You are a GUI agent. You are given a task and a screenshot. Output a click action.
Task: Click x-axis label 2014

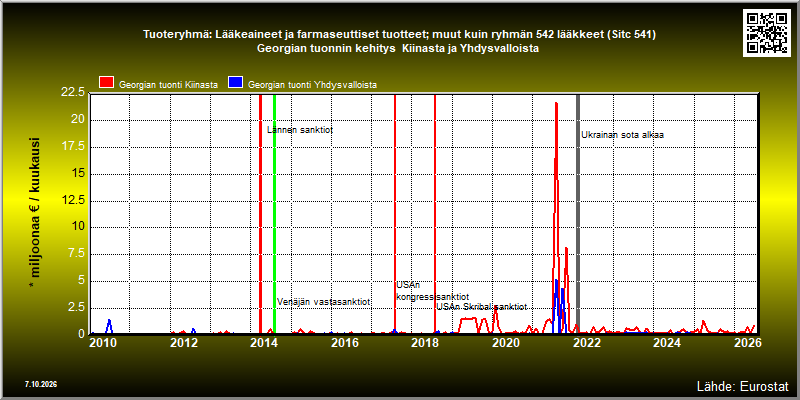coord(264,342)
